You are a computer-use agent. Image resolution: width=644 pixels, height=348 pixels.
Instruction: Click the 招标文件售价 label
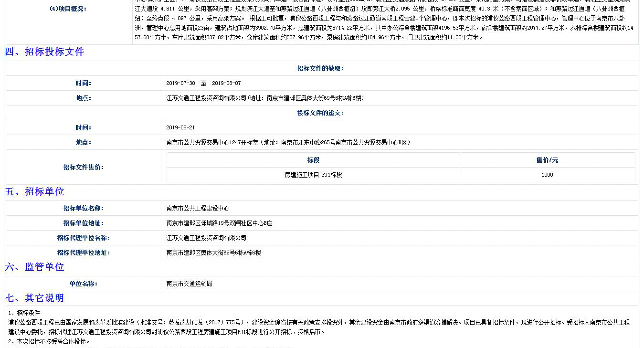[x=84, y=167]
